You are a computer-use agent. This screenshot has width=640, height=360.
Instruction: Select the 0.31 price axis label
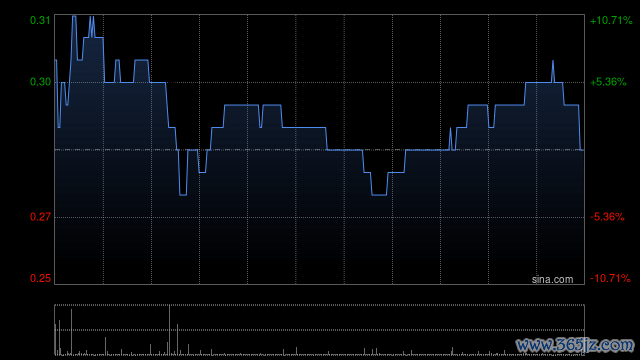[x=40, y=20]
